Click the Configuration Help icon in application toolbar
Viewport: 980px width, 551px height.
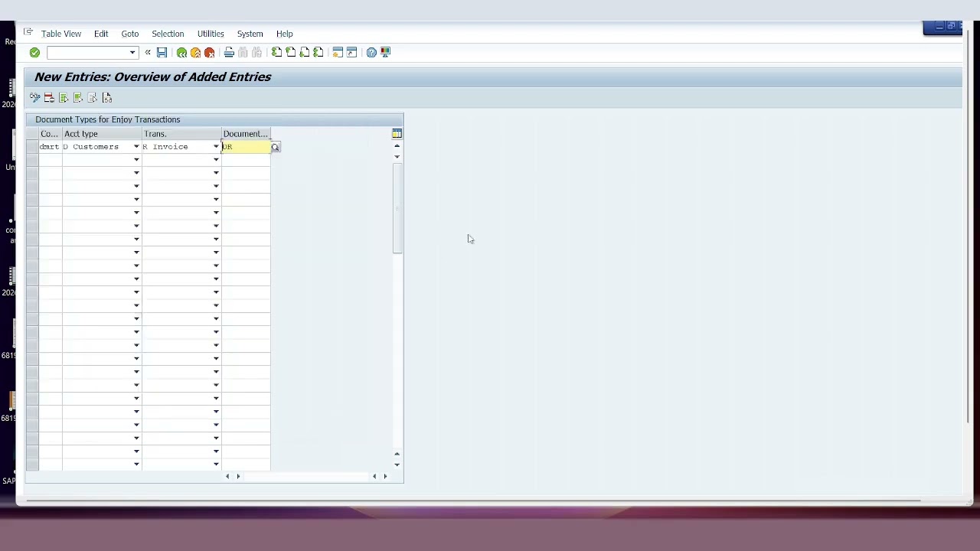tap(107, 98)
